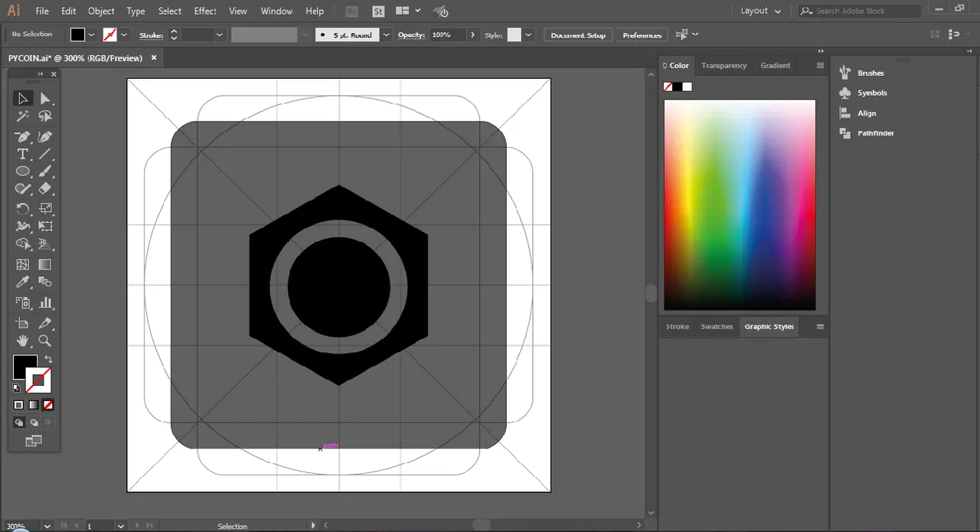The width and height of the screenshot is (980, 532).
Task: Select the Hand tool
Action: [x=23, y=341]
